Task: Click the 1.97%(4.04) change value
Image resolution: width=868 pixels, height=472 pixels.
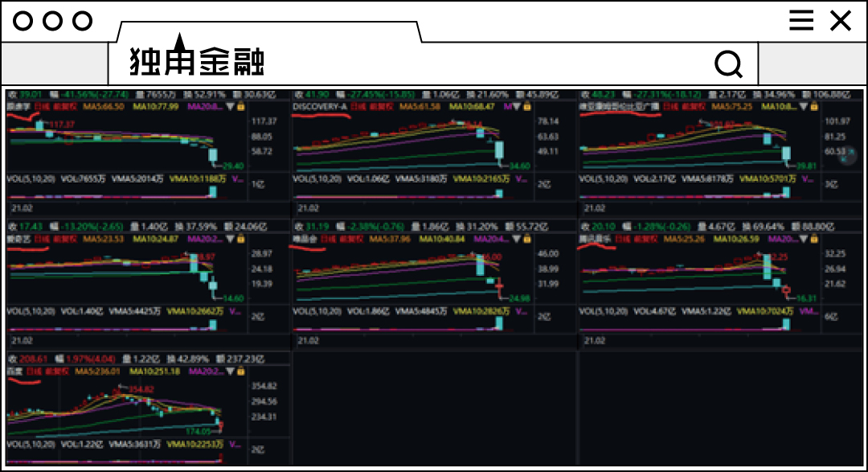Action: [90, 359]
